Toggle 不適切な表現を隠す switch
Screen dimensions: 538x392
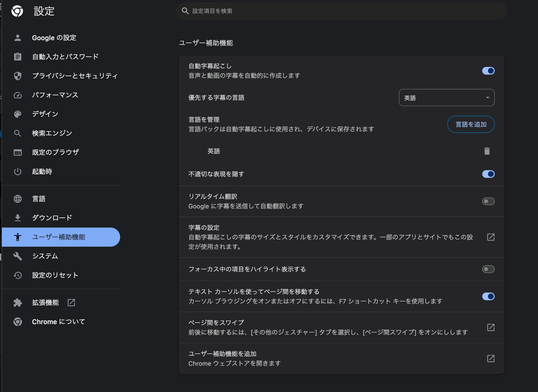488,174
